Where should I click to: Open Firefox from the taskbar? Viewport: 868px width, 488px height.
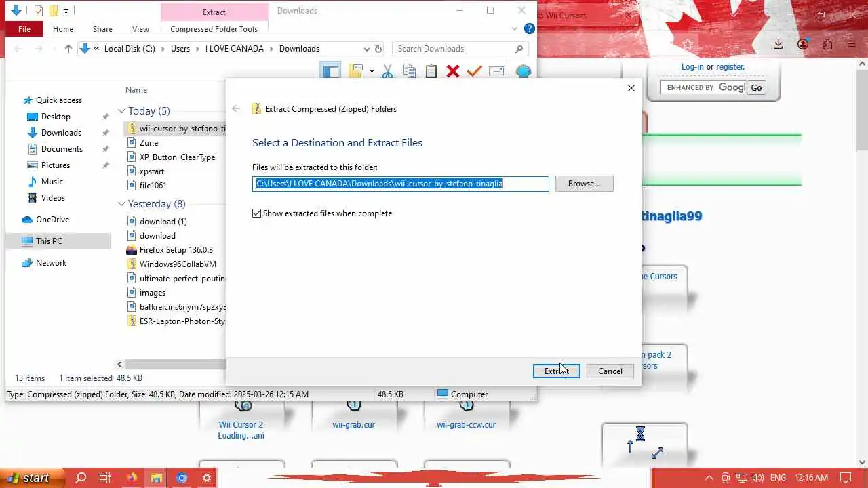click(131, 478)
